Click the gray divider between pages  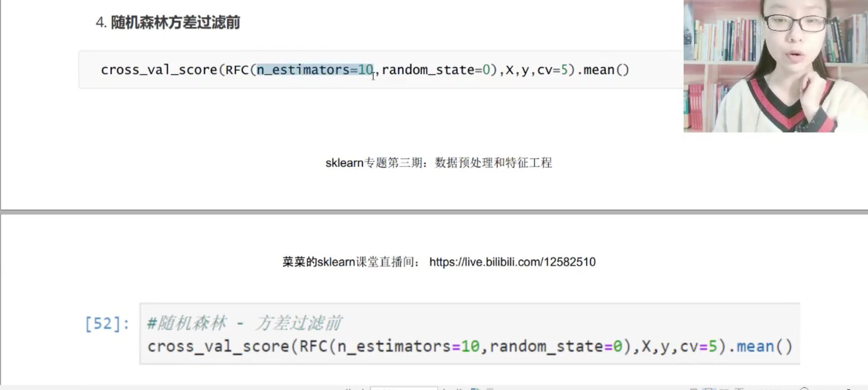tap(434, 212)
